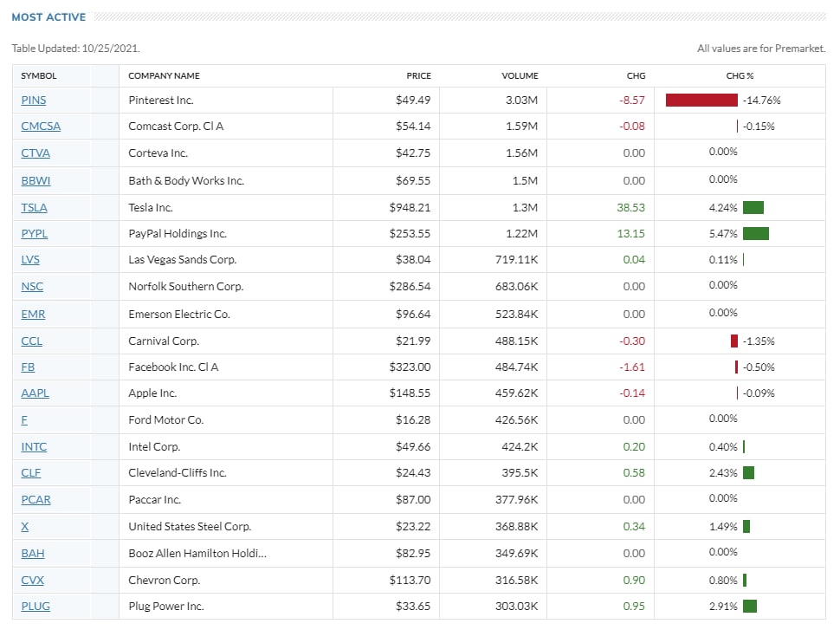The width and height of the screenshot is (840, 630).
Task: Click the $948.21 Tesla price
Action: 410,207
